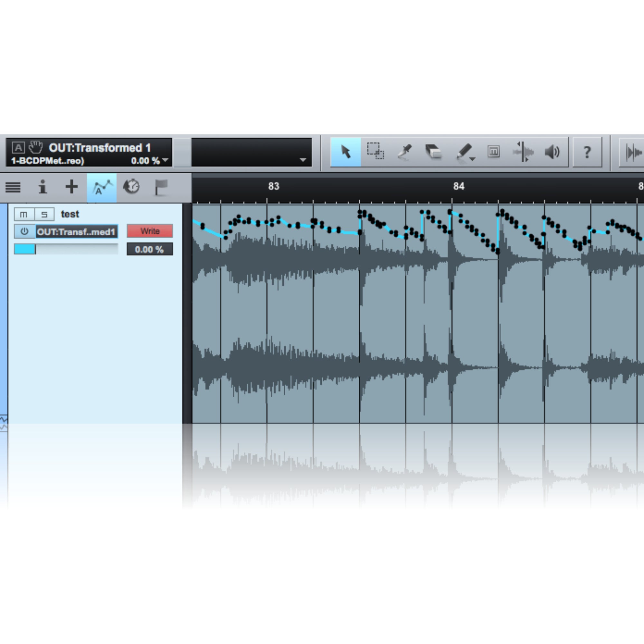Activate the Mute tool
644x644 pixels.
point(493,152)
